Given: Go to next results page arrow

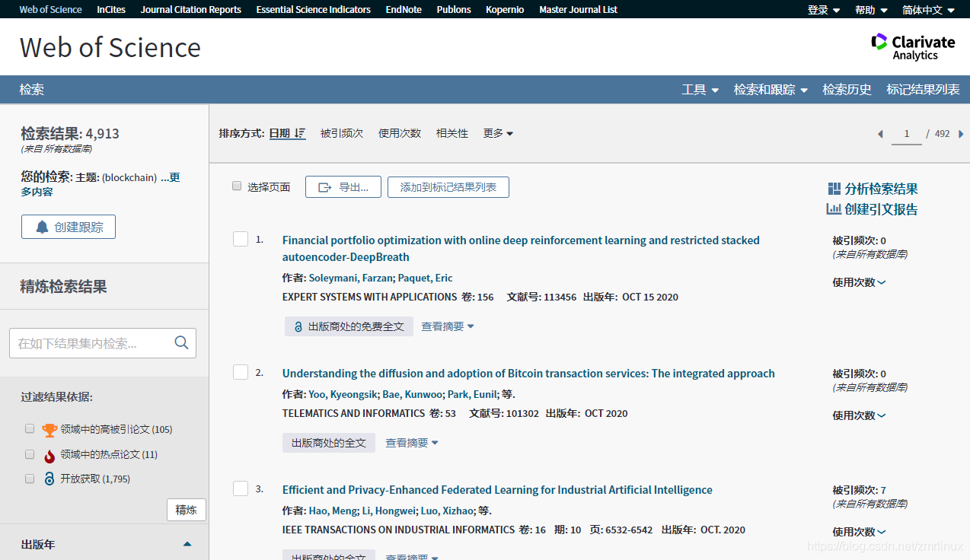Looking at the screenshot, I should (961, 134).
